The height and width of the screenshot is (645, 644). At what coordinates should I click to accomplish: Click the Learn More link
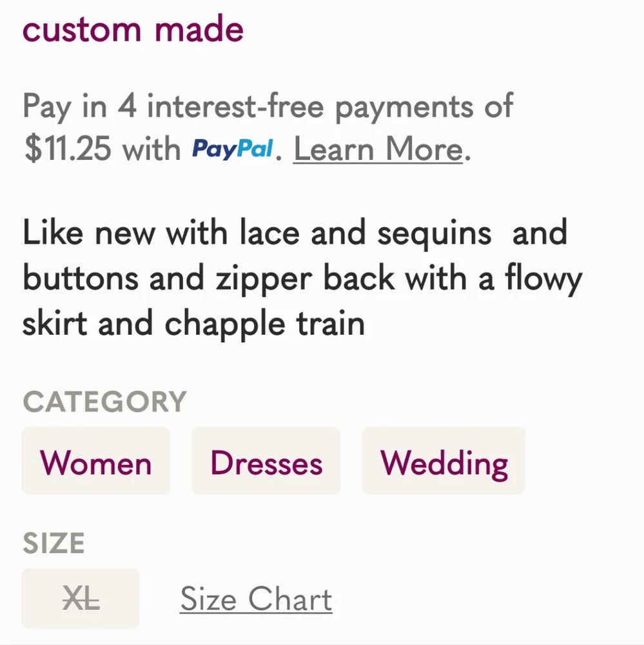[x=378, y=149]
